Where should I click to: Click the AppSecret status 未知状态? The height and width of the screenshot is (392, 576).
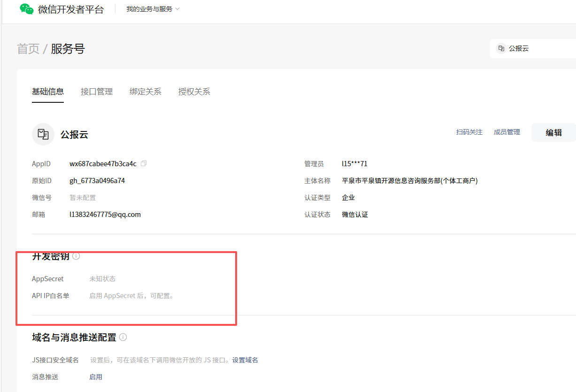(x=102, y=279)
